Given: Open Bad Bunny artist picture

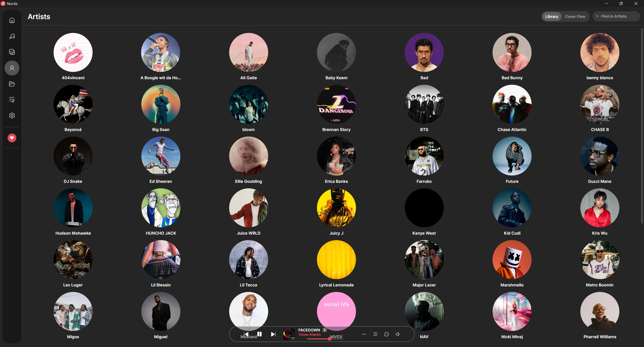Looking at the screenshot, I should point(512,52).
